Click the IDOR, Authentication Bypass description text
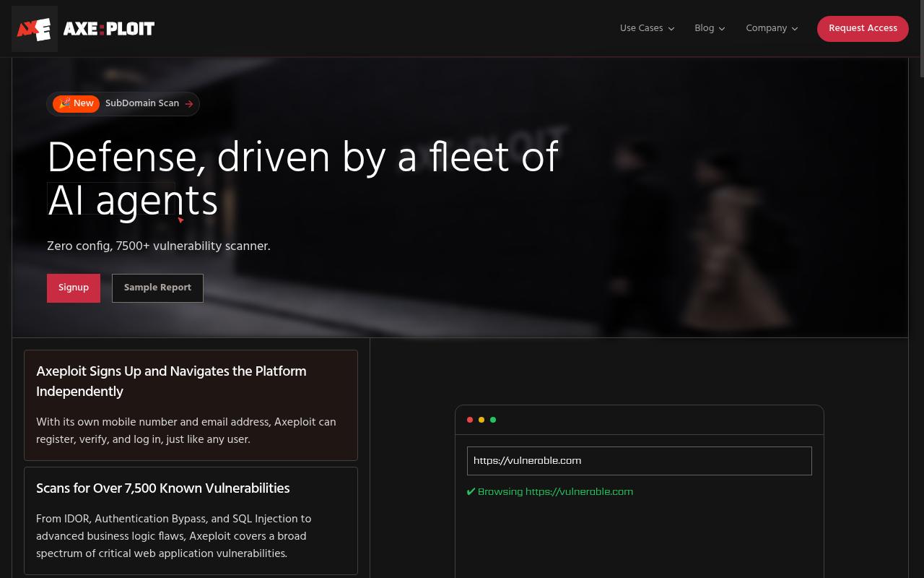Image resolution: width=924 pixels, height=578 pixels. [x=174, y=536]
